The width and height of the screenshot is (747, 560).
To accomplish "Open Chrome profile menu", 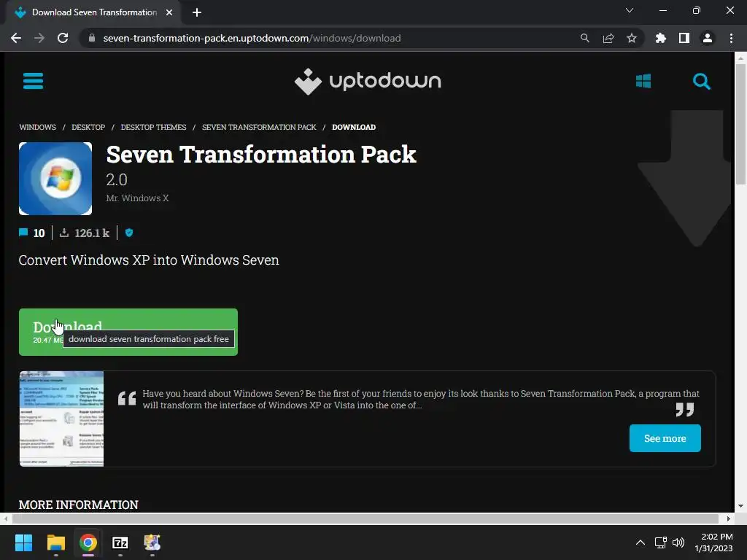I will 708,38.
